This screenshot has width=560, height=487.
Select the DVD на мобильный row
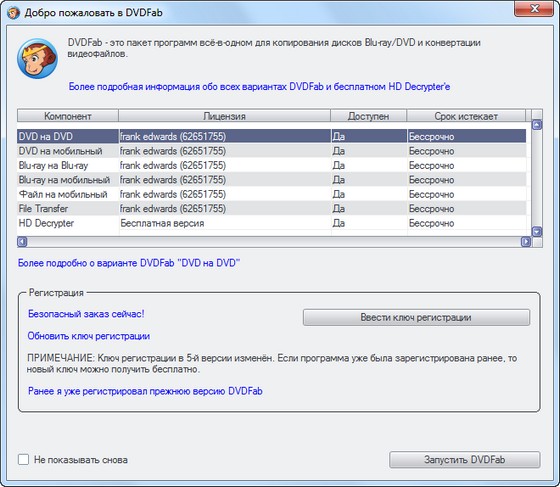pyautogui.click(x=271, y=151)
